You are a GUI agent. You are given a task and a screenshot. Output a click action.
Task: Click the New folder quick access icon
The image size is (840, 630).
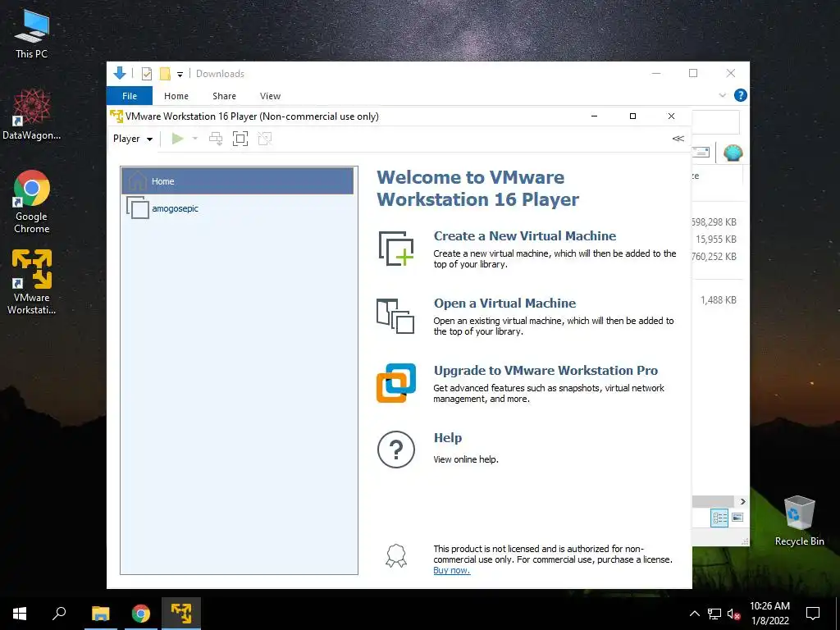tap(165, 74)
